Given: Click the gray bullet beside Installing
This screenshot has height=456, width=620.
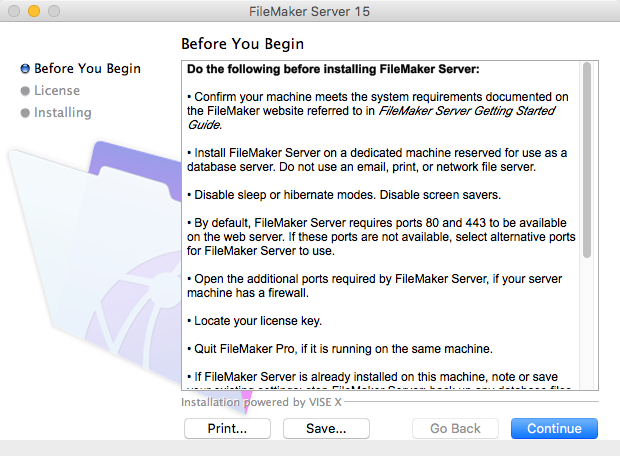Looking at the screenshot, I should [x=25, y=113].
